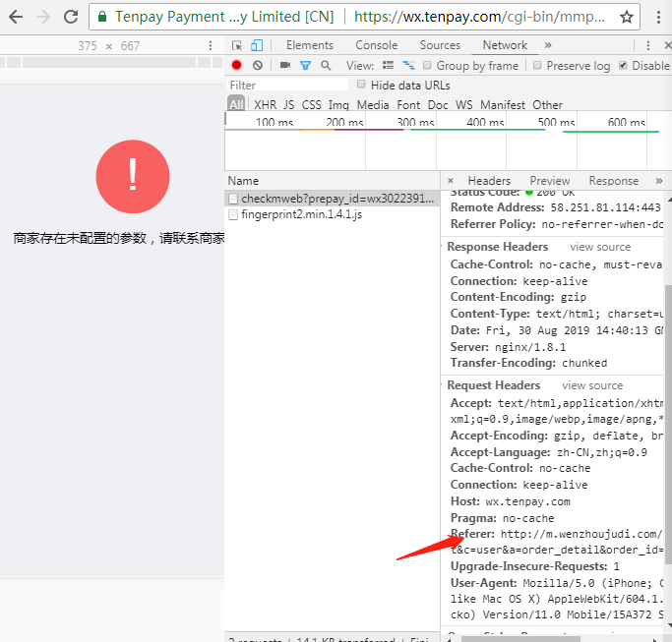The width and height of the screenshot is (672, 642).
Task: Switch to the Response detail tab
Action: point(614,181)
